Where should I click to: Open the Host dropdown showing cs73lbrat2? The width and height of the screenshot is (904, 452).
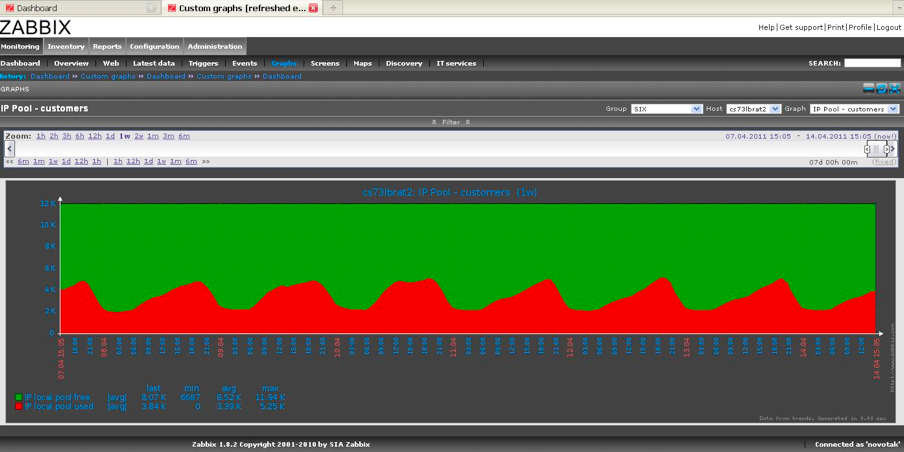pos(754,108)
